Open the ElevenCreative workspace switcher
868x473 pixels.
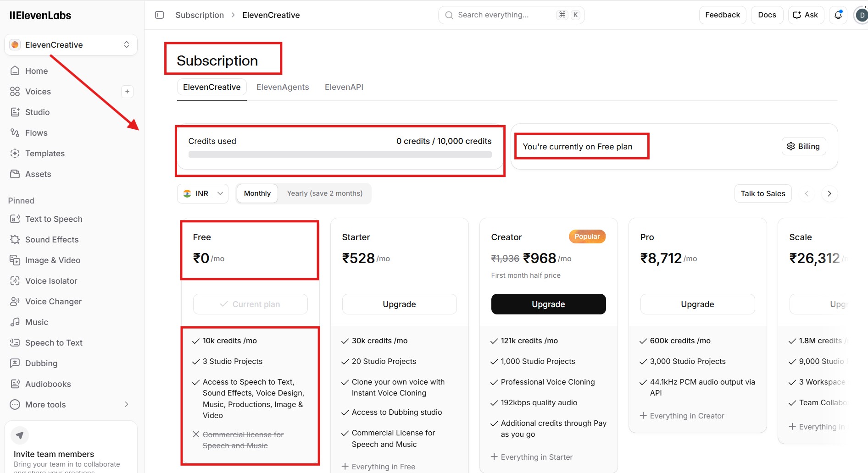[x=71, y=44]
